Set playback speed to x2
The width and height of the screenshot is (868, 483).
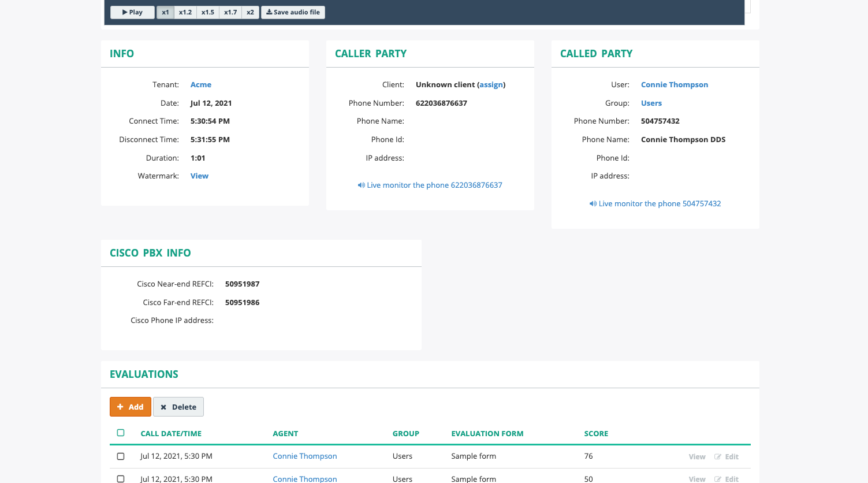coord(250,12)
